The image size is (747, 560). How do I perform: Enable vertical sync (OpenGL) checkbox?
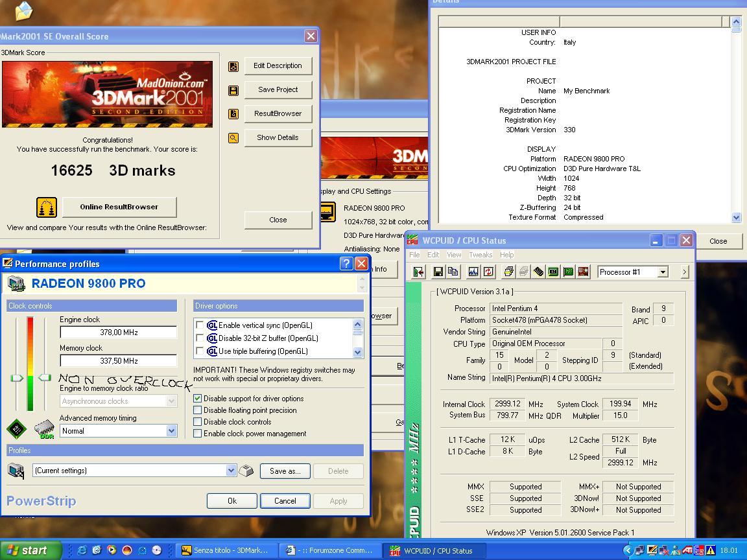coord(200,325)
